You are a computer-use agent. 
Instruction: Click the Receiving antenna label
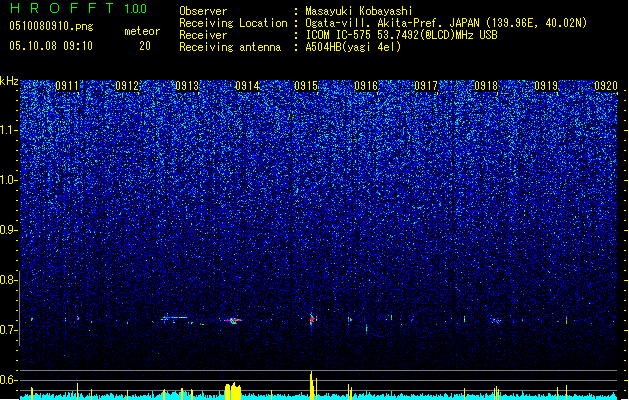pyautogui.click(x=230, y=47)
